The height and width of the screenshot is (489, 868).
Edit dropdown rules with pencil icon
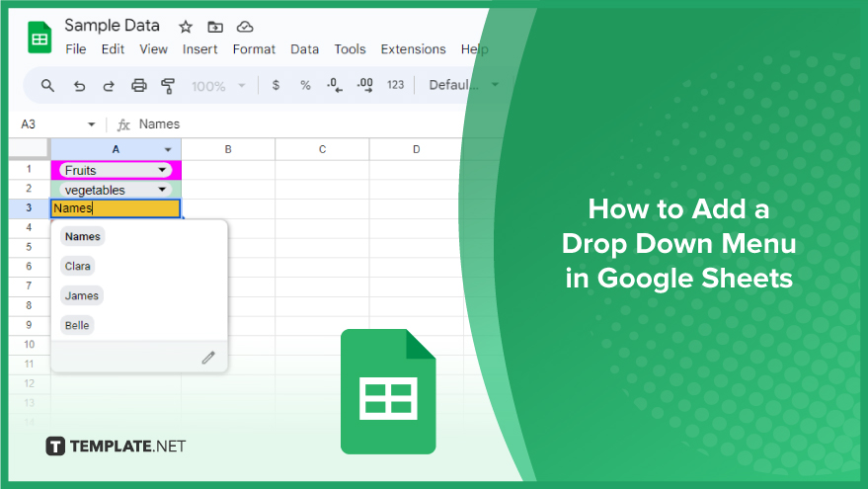coord(208,358)
